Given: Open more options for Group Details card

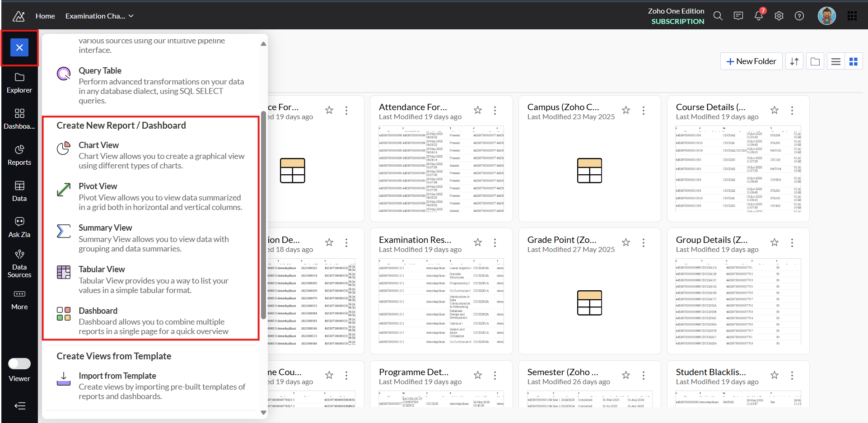Looking at the screenshot, I should 792,243.
